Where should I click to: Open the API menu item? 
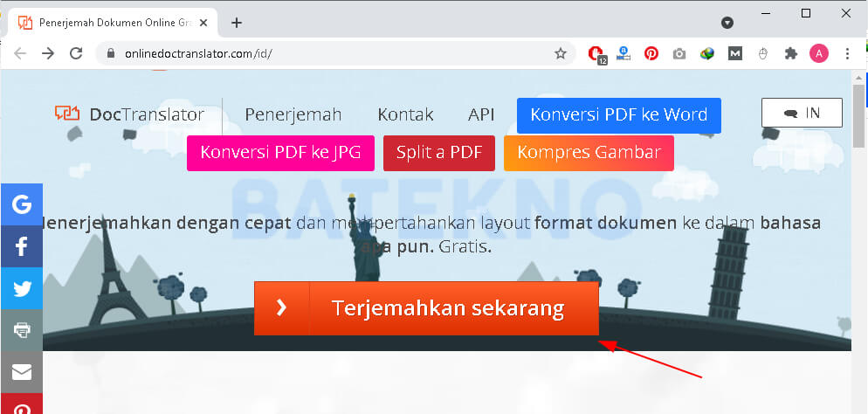point(481,114)
